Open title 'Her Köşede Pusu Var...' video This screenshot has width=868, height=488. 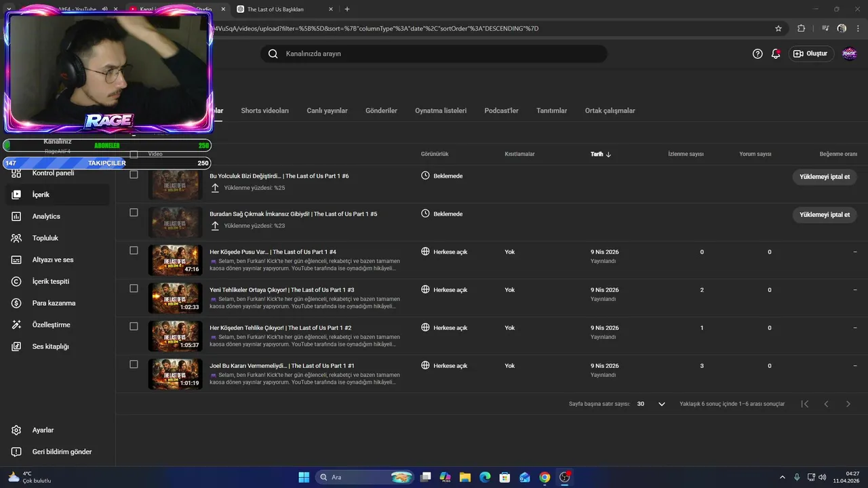click(x=273, y=251)
